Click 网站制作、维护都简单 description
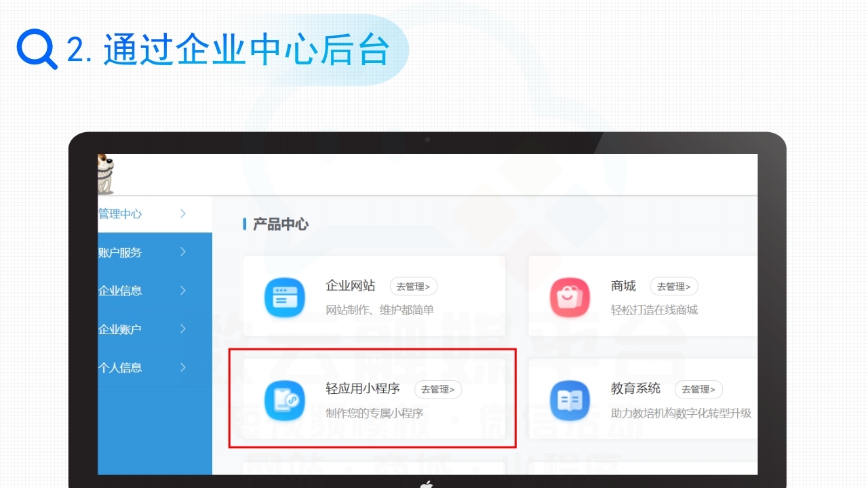 click(x=380, y=310)
